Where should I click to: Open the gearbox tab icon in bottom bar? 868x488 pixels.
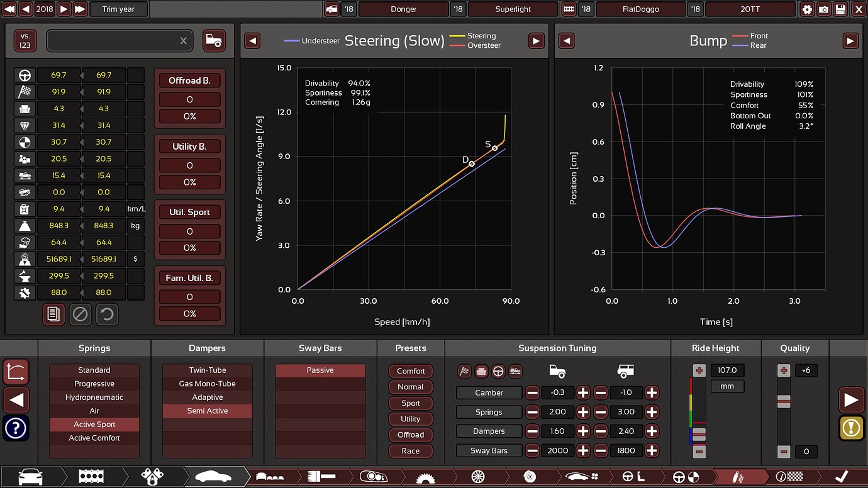(426, 477)
